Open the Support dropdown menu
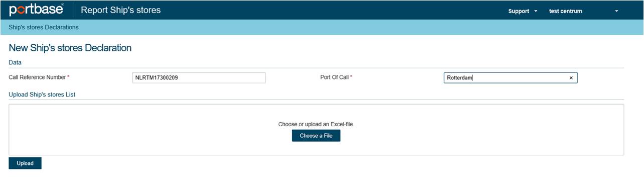This screenshot has height=181, width=644. pos(523,11)
